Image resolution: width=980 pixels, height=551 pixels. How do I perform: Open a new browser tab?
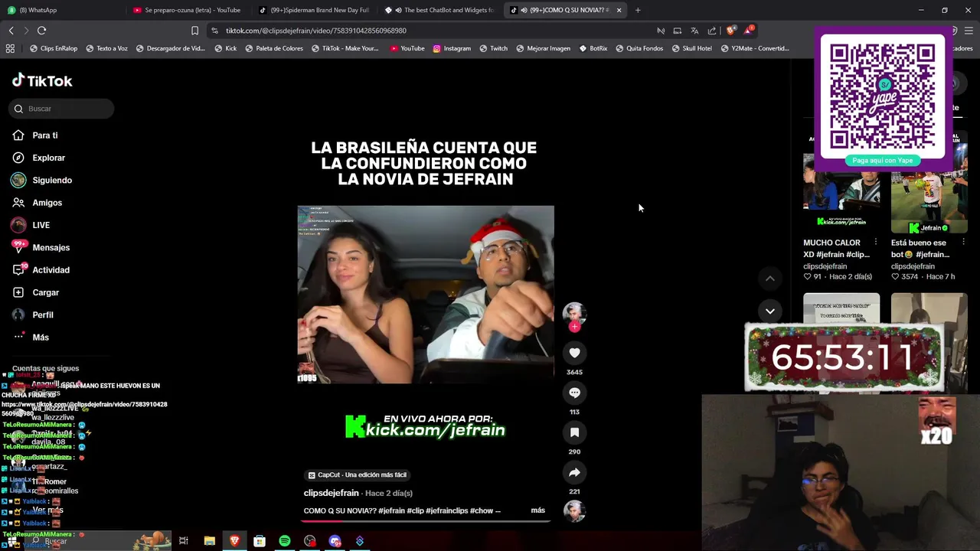(638, 10)
